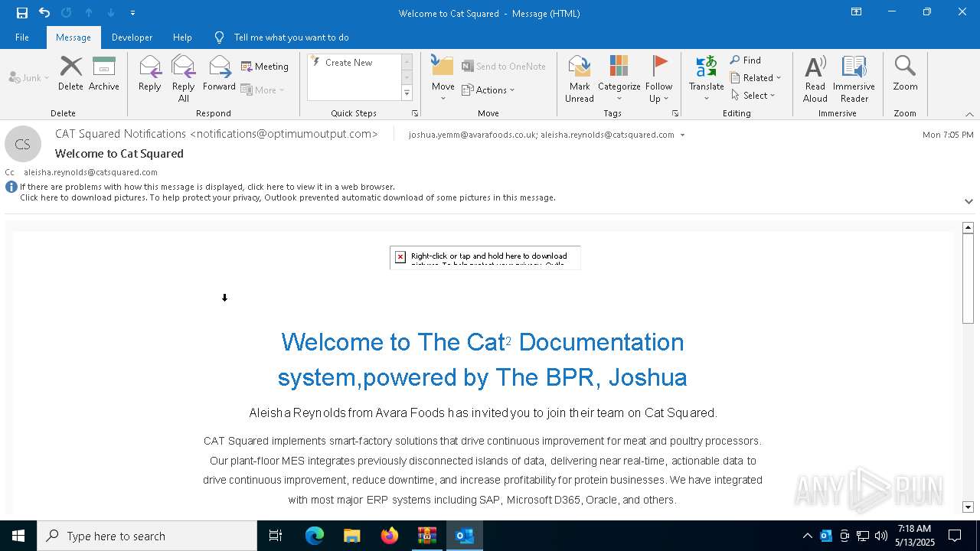Open Ribbon Display Options
This screenshot has width=980, height=551.
pos(856,12)
